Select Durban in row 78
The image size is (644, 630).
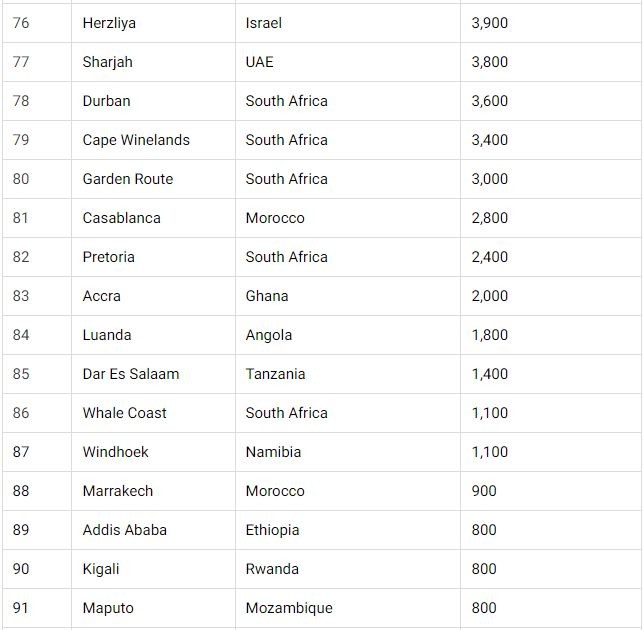pos(106,101)
